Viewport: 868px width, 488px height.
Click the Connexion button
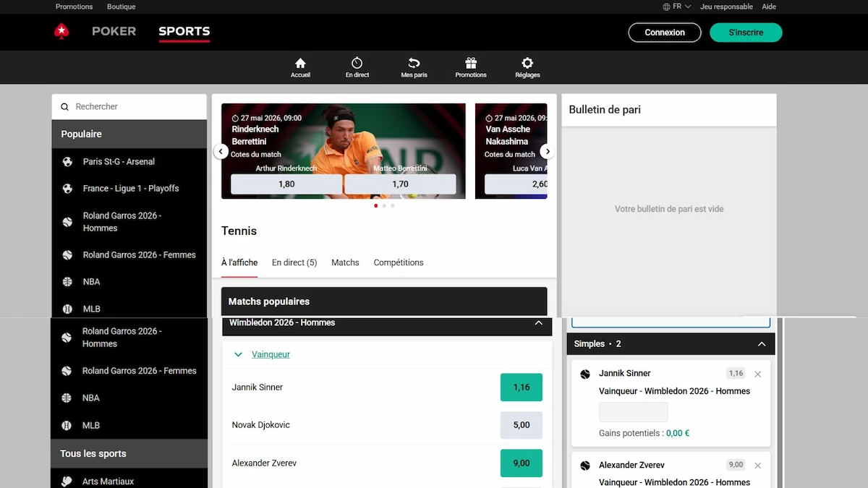(x=665, y=33)
